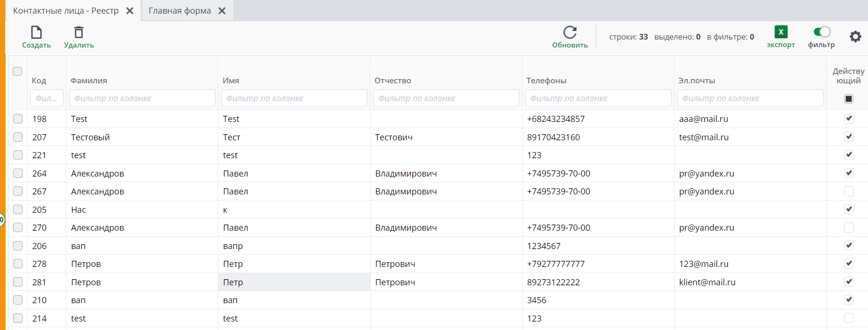This screenshot has width=868, height=330.
Task: Close the Контактные лица - Реестр tab
Action: [130, 11]
